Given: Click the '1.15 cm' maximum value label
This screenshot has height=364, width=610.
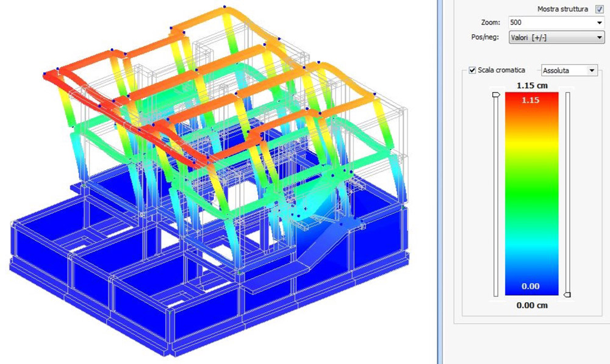Looking at the screenshot, I should (532, 85).
